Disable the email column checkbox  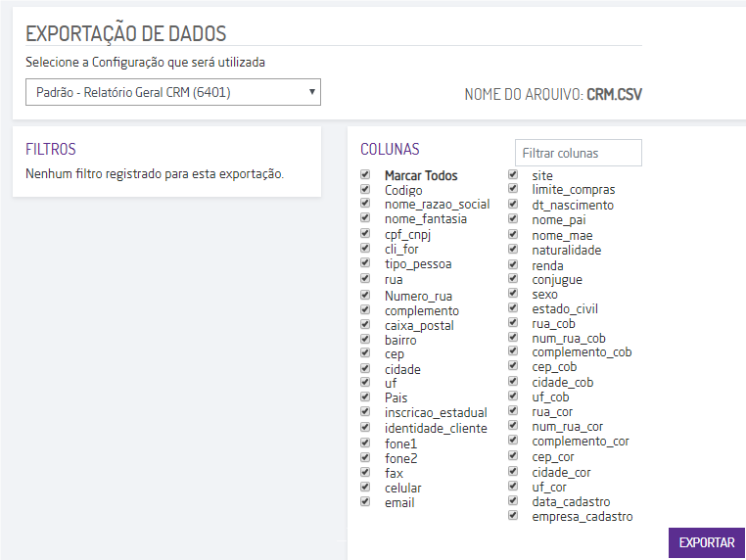click(365, 502)
